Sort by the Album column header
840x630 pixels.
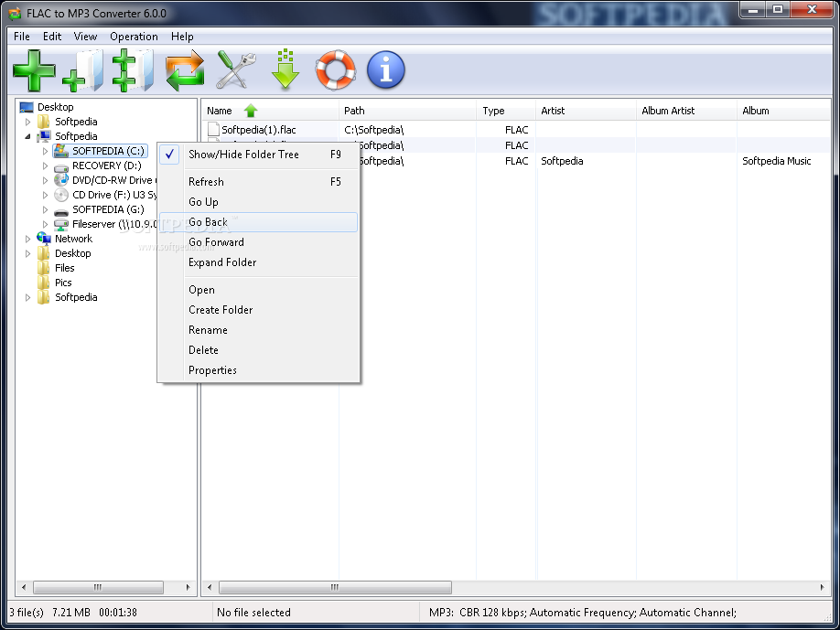pyautogui.click(x=784, y=111)
